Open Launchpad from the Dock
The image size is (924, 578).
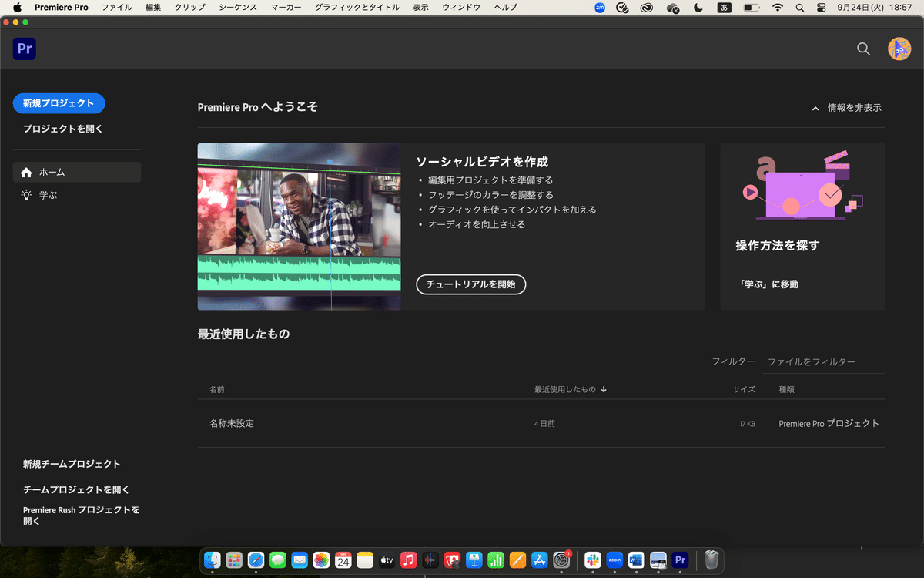(234, 560)
